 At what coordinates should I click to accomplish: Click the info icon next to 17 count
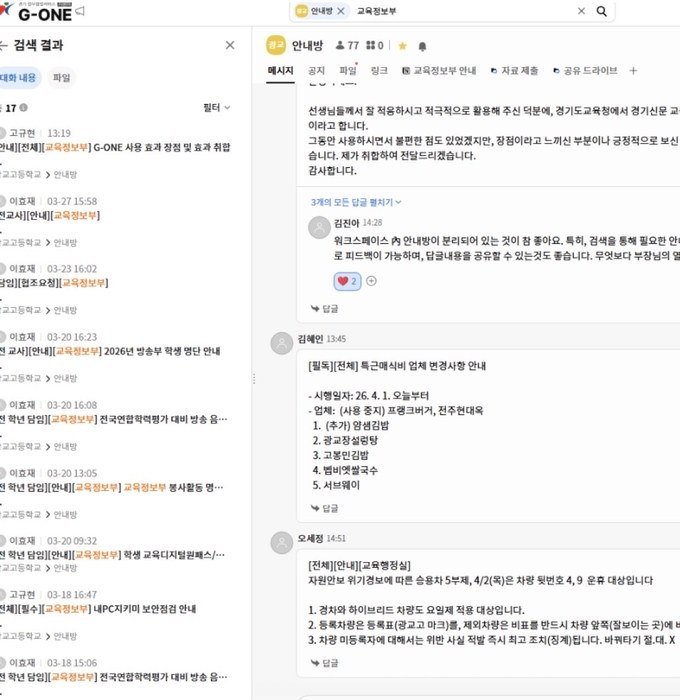(24, 108)
